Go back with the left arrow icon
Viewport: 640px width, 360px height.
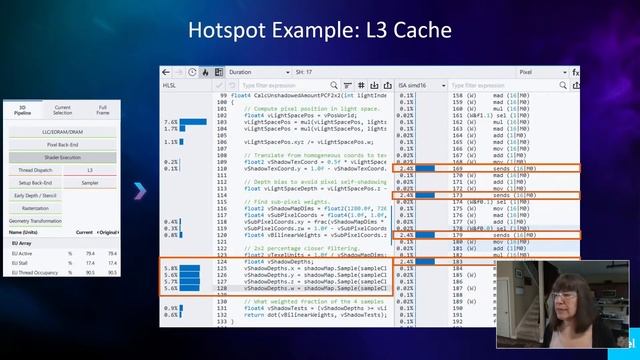pos(166,72)
